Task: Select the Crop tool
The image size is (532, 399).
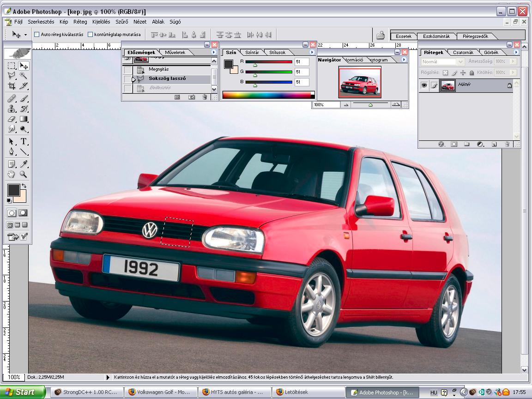Action: [12, 86]
